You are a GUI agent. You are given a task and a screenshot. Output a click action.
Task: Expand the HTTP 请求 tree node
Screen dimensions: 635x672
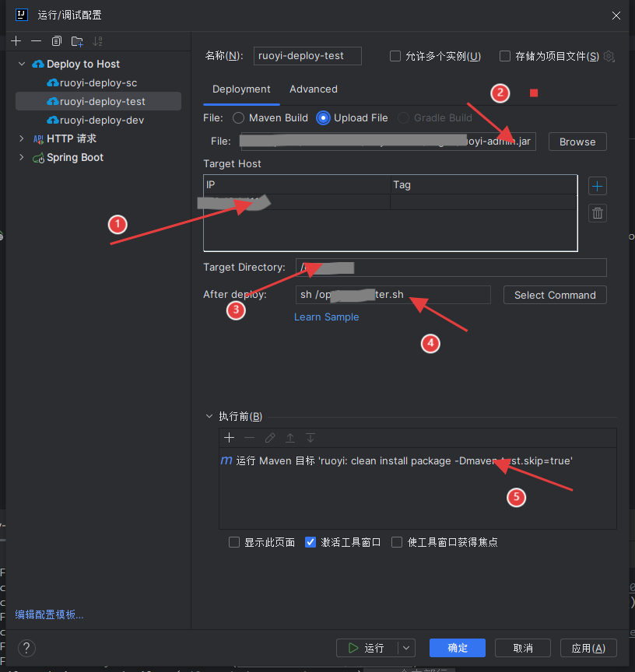pyautogui.click(x=22, y=138)
